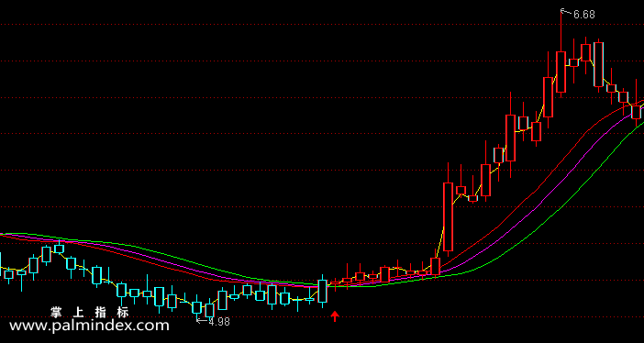This screenshot has height=343, width=644.
Task: Click the red buy-signal arrow below the candles
Action: [335, 315]
